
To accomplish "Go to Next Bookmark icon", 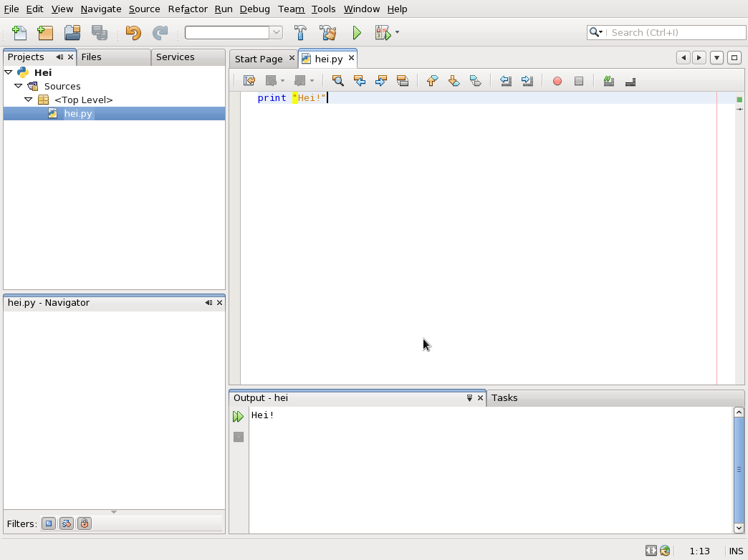I will (454, 81).
